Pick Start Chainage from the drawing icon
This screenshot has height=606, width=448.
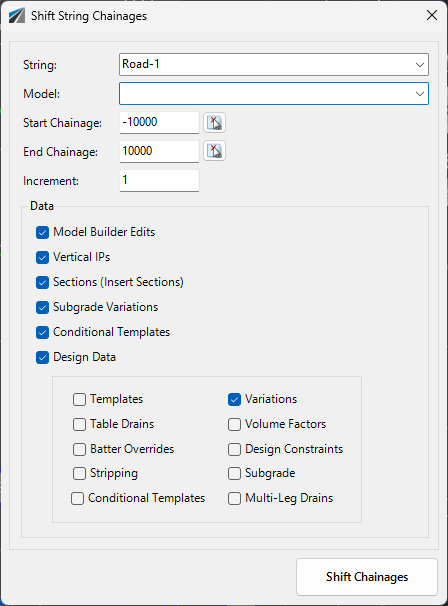tap(215, 123)
